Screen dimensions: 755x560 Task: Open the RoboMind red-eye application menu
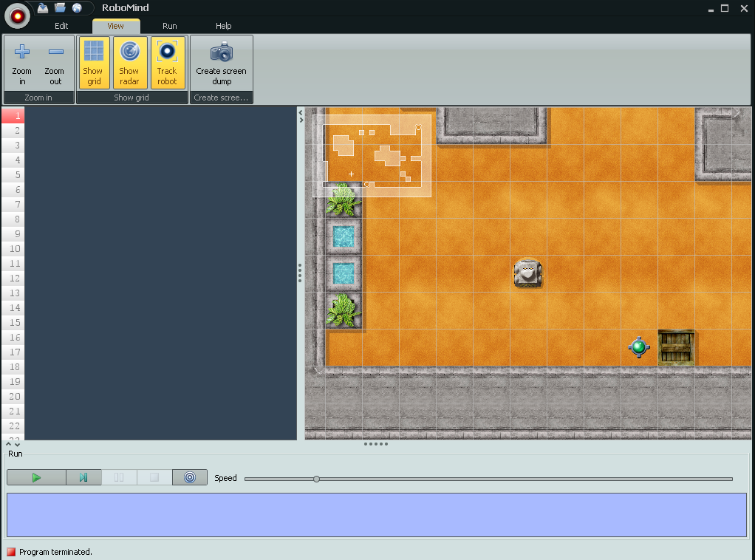click(17, 16)
